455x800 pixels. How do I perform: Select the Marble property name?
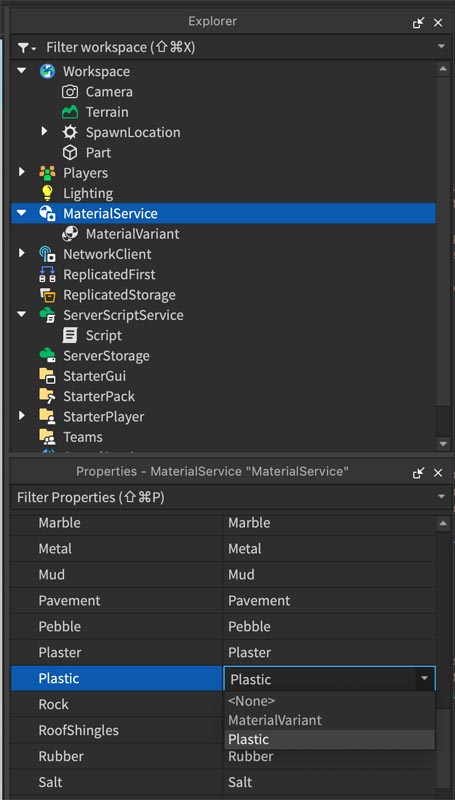click(60, 522)
